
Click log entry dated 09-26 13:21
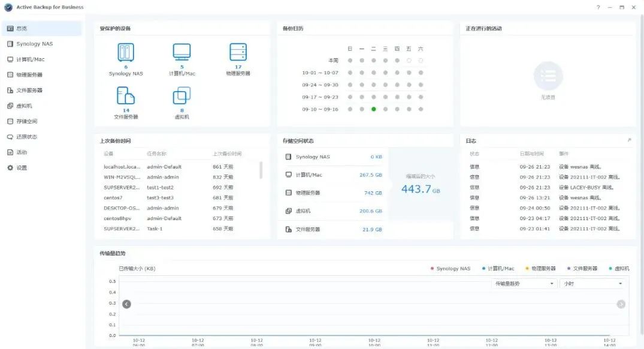548,198
